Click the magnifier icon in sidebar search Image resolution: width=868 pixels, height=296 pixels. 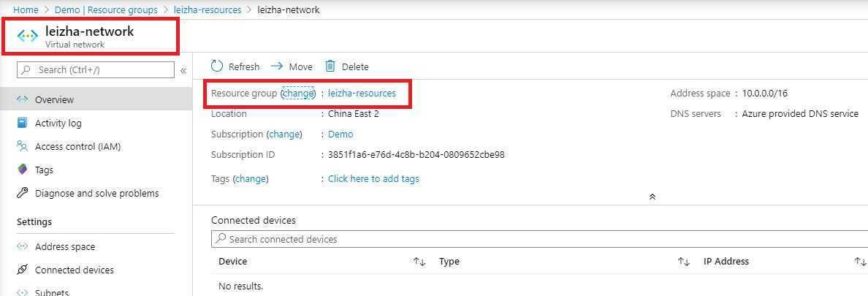[26, 69]
